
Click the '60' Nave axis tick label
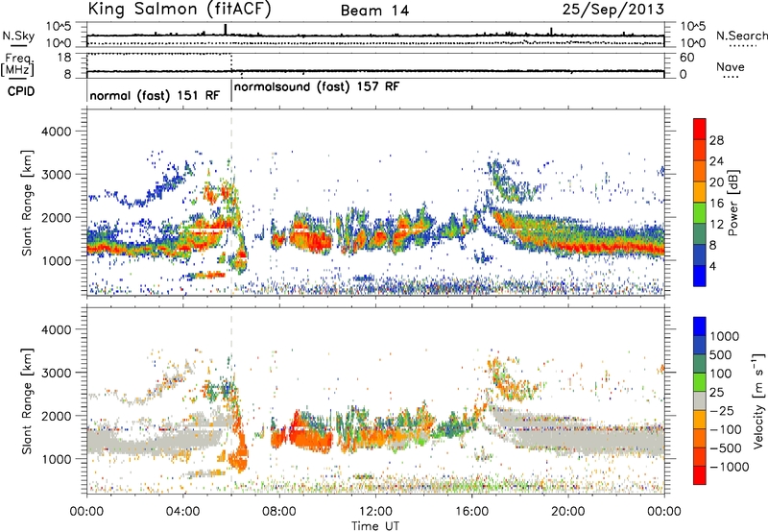click(x=686, y=58)
